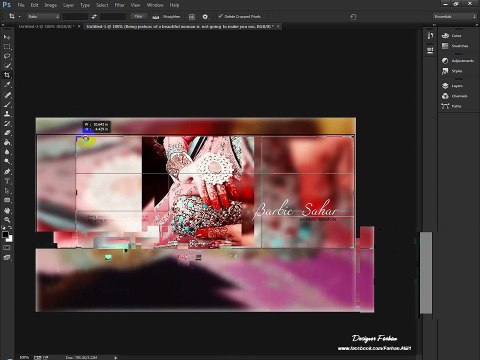Open the Filter menu
Screen dimensions: 480x360
point(120,5)
